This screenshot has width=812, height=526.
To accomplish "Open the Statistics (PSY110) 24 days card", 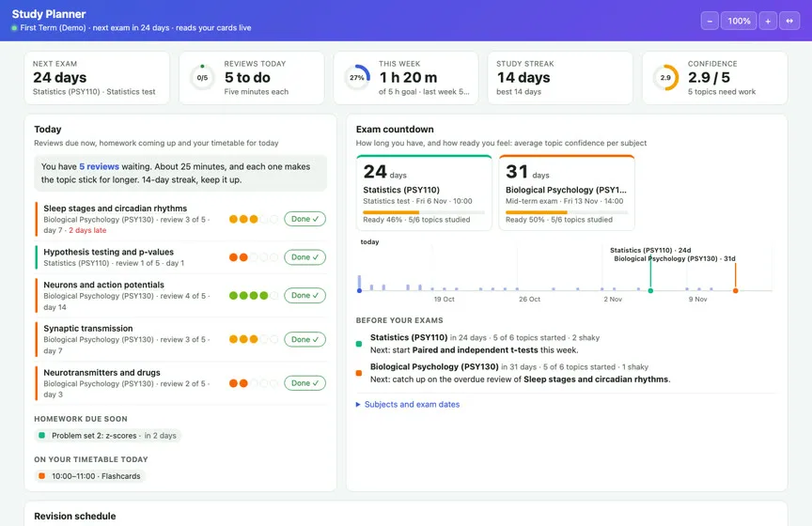I will [x=424, y=193].
